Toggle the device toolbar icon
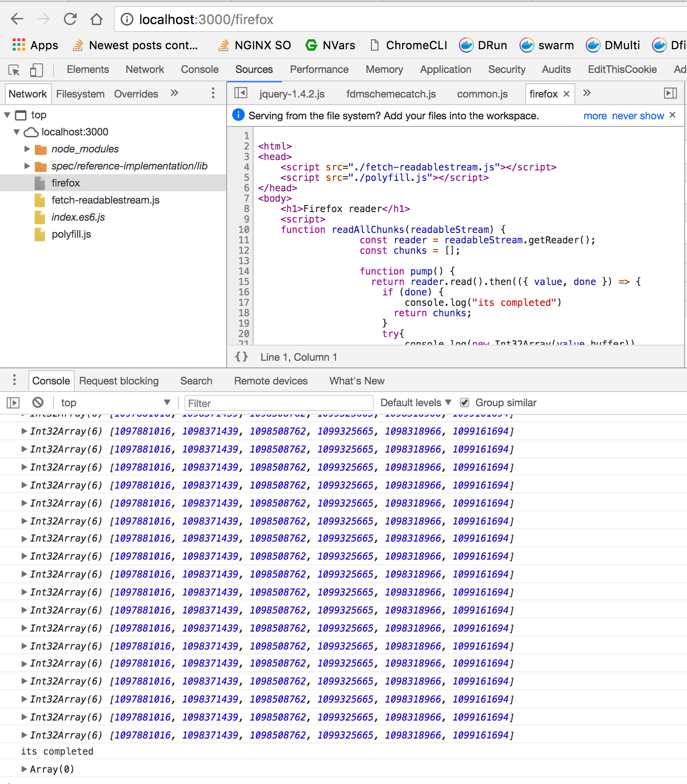Screen dimensions: 687x784 coord(36,70)
